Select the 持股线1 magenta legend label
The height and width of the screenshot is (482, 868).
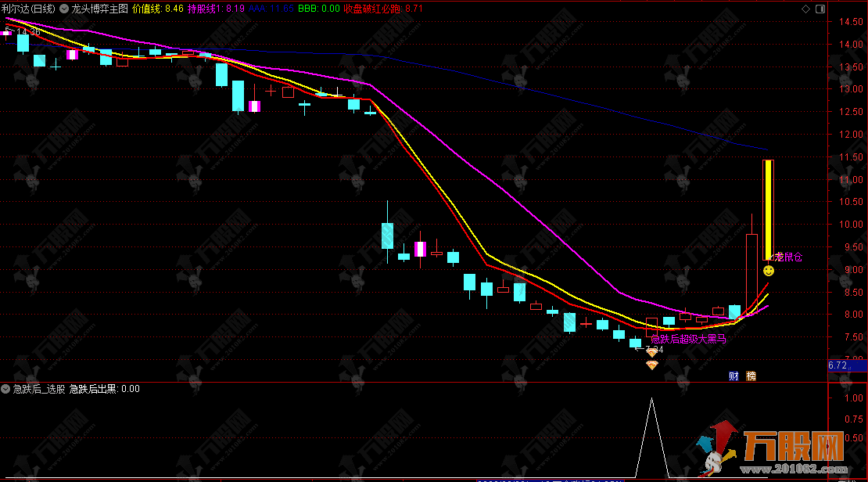click(216, 9)
